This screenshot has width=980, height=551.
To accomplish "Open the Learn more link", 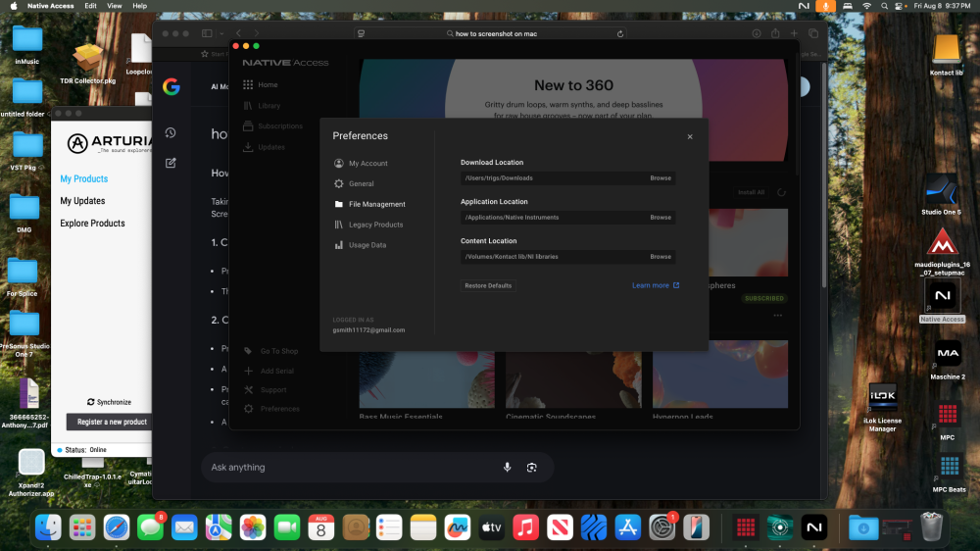I will click(656, 286).
